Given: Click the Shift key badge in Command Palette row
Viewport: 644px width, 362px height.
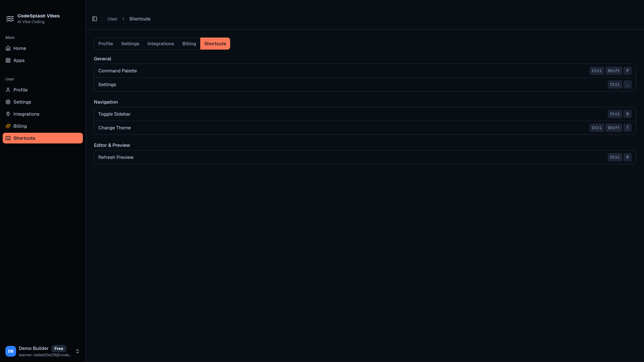Looking at the screenshot, I should [x=614, y=71].
